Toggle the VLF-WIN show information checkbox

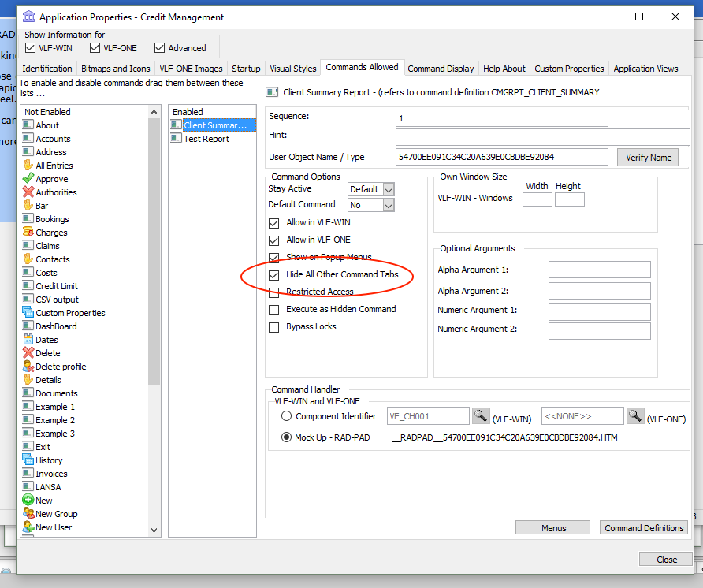(x=31, y=47)
